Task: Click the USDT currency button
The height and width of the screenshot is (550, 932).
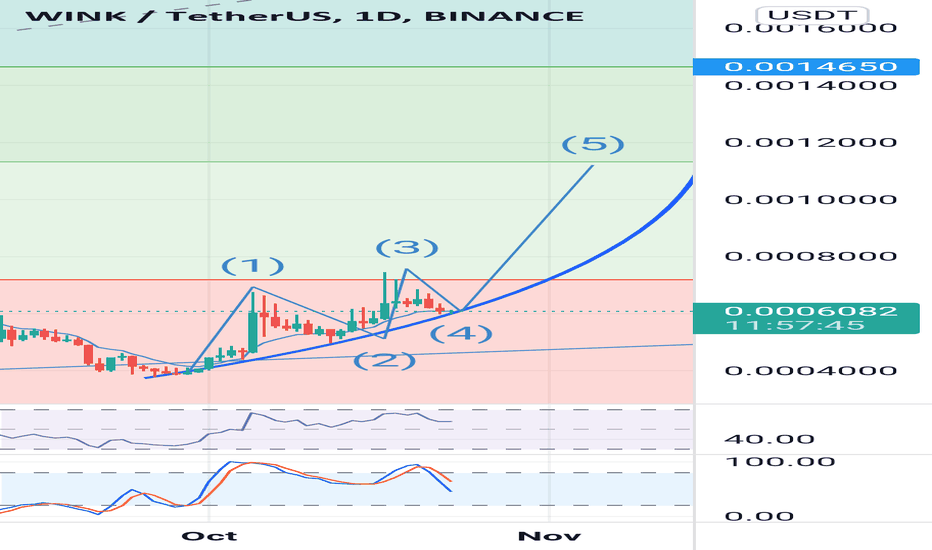Action: pos(812,15)
